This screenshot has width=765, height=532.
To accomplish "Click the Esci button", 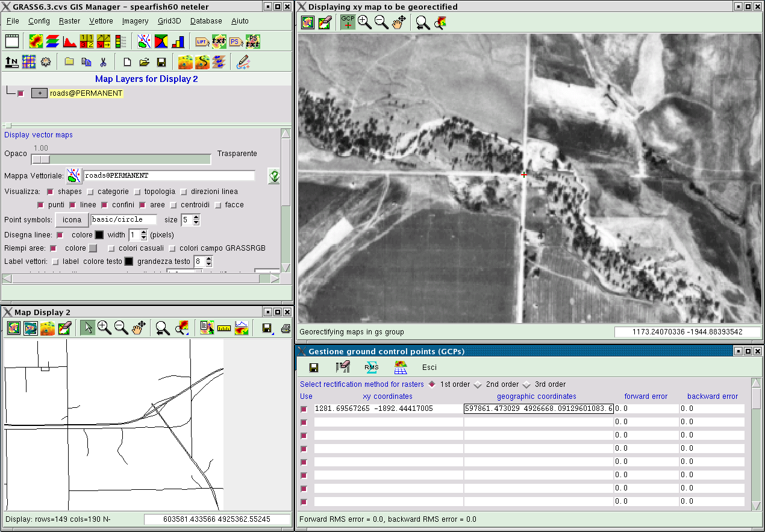I will point(429,367).
